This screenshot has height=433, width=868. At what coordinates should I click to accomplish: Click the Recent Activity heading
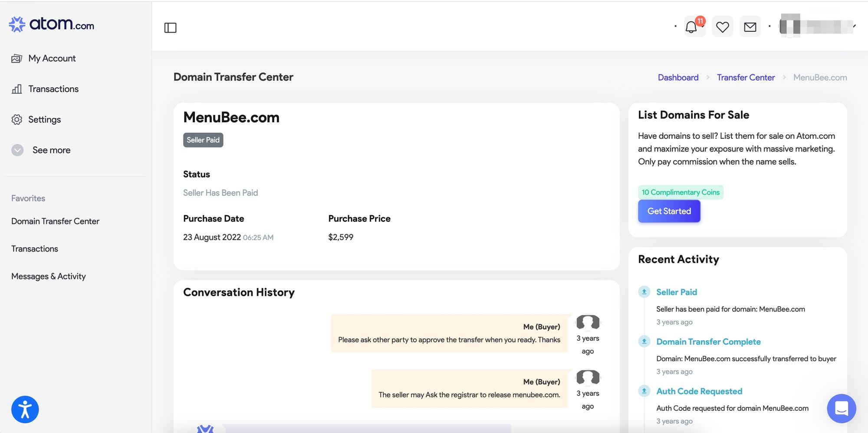[x=678, y=259]
